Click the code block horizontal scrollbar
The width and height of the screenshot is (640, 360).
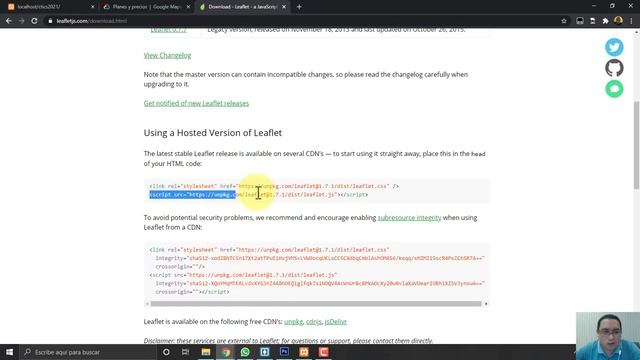[x=316, y=304]
